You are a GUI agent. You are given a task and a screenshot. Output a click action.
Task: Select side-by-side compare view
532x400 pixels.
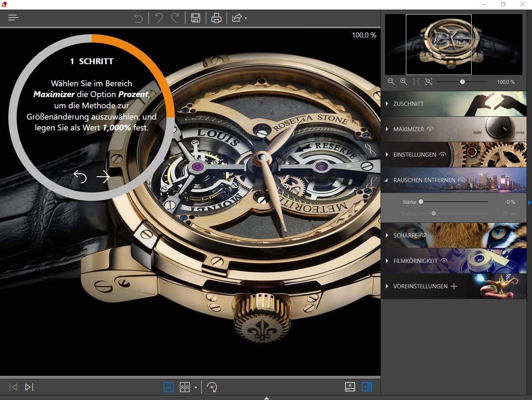click(x=185, y=387)
